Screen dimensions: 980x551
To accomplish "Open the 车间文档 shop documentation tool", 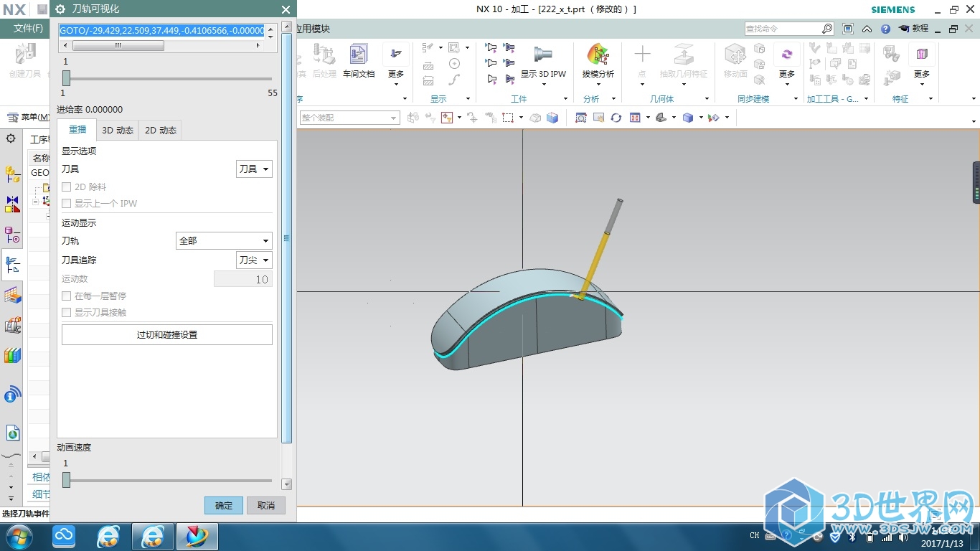I will [x=358, y=62].
